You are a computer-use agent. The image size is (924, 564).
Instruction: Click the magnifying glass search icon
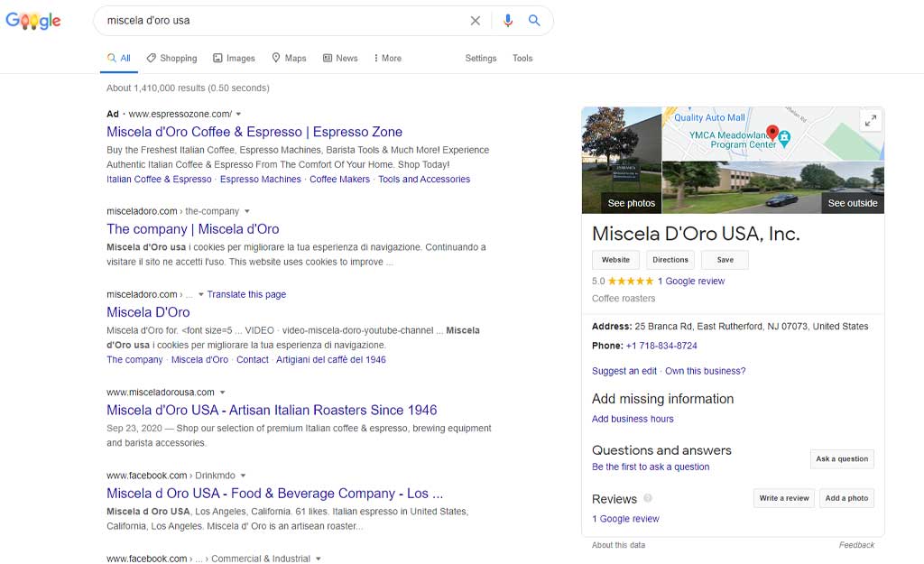(x=534, y=20)
